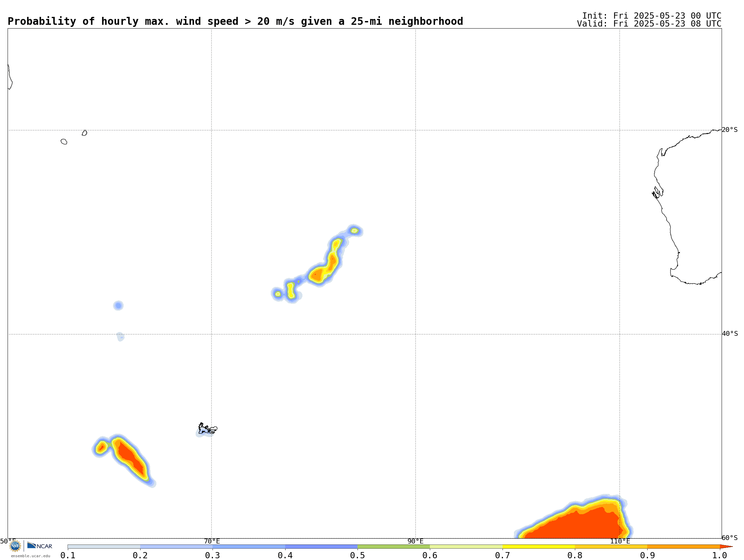The width and height of the screenshot is (744, 560).
Task: Click the 0.9 colorbar tick label
Action: (x=647, y=555)
